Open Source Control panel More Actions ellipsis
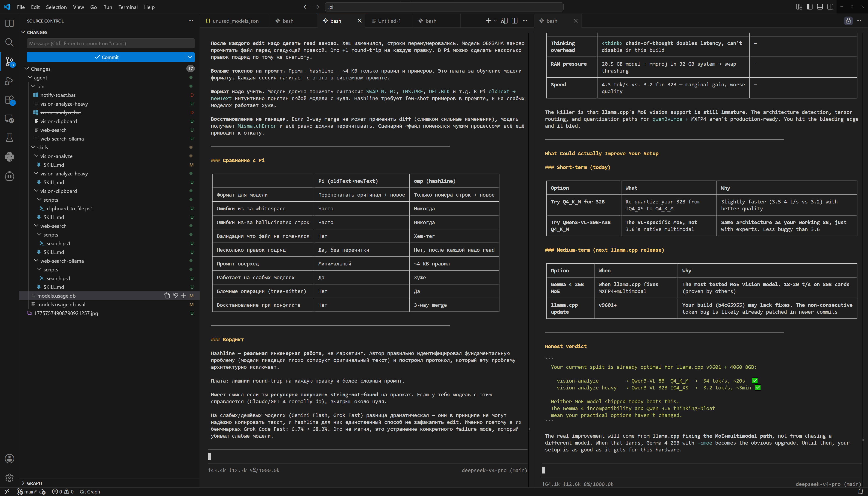Screen dimensions: 868x496 click(x=190, y=21)
